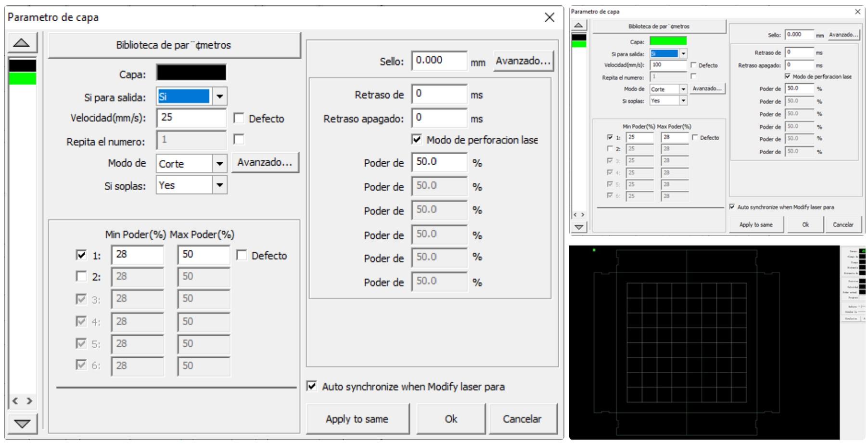
Task: Click Cancelar in the larger dialog
Action: coord(522,419)
